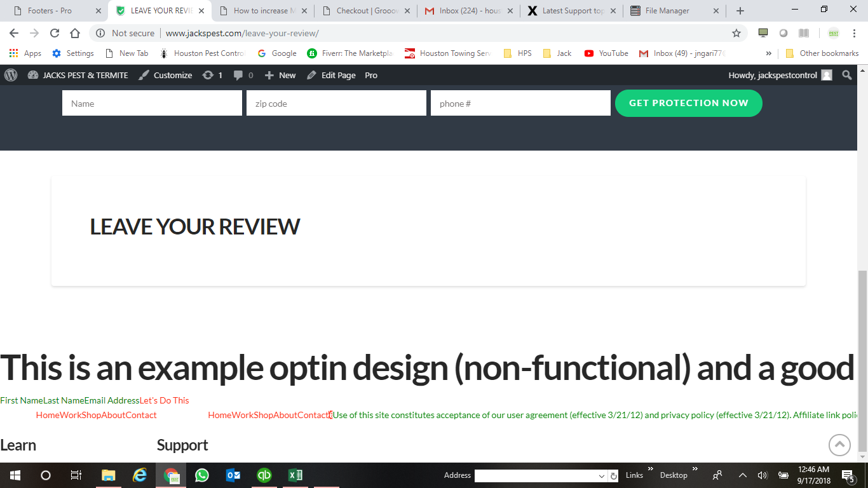Open the Chrome three-dot menu
This screenshot has height=488, width=868.
(x=855, y=33)
